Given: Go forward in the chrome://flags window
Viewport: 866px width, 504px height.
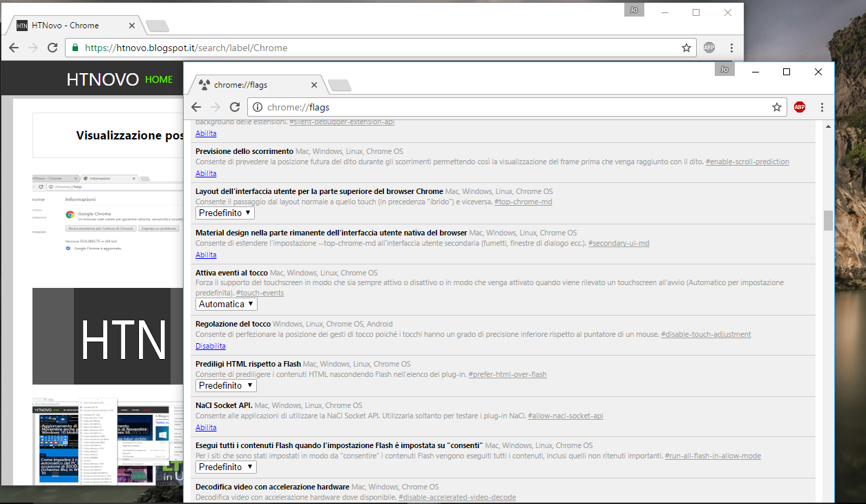Looking at the screenshot, I should [215, 107].
